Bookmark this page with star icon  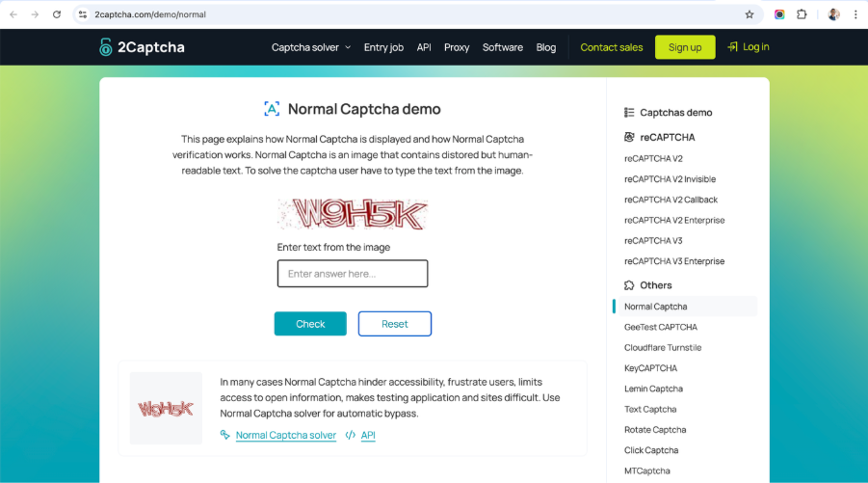point(750,14)
